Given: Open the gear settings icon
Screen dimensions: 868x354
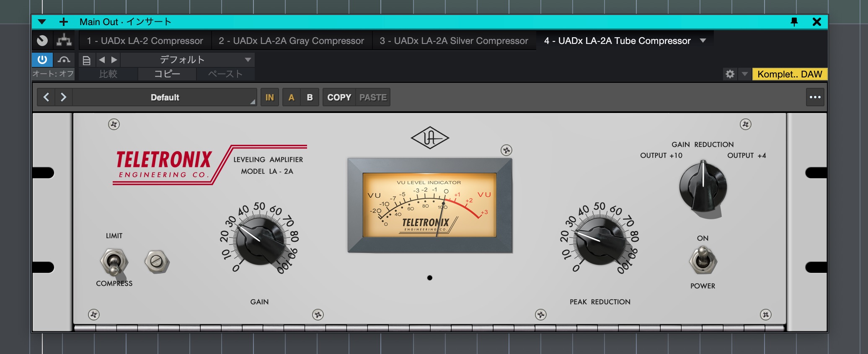Looking at the screenshot, I should coord(730,74).
